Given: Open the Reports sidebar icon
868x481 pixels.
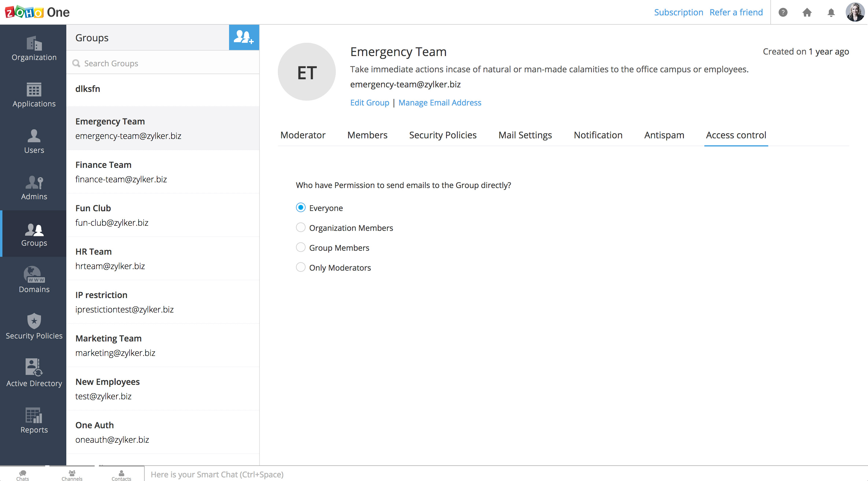Looking at the screenshot, I should [x=34, y=420].
